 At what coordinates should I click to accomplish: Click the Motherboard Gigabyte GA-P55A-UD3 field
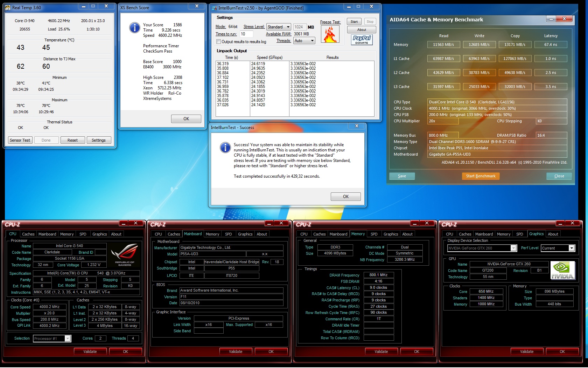click(x=497, y=154)
